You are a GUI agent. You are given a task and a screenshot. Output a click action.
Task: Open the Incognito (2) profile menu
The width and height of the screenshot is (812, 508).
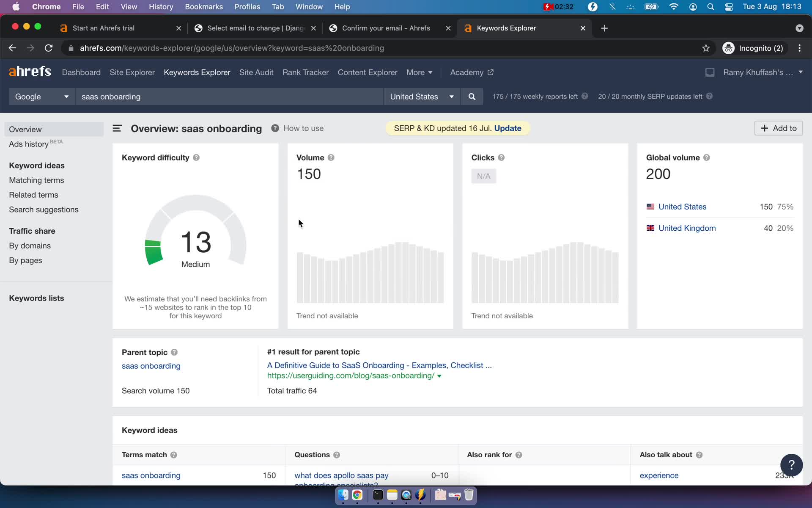pos(754,48)
